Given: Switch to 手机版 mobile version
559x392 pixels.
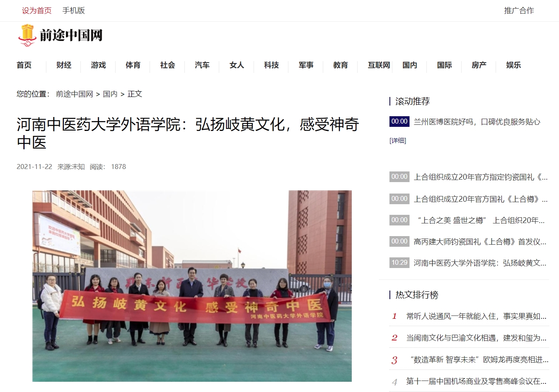Looking at the screenshot, I should [74, 11].
